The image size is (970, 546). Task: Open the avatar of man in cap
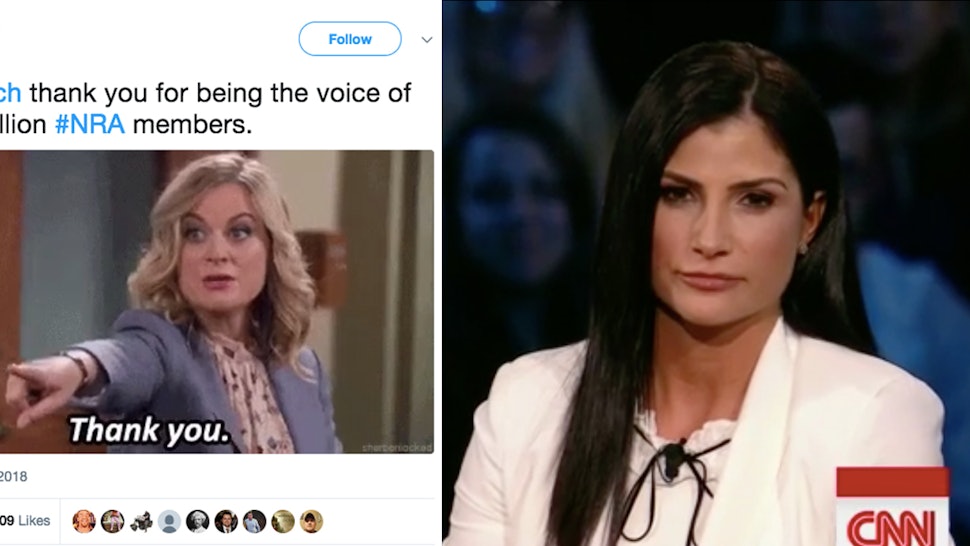[311, 521]
